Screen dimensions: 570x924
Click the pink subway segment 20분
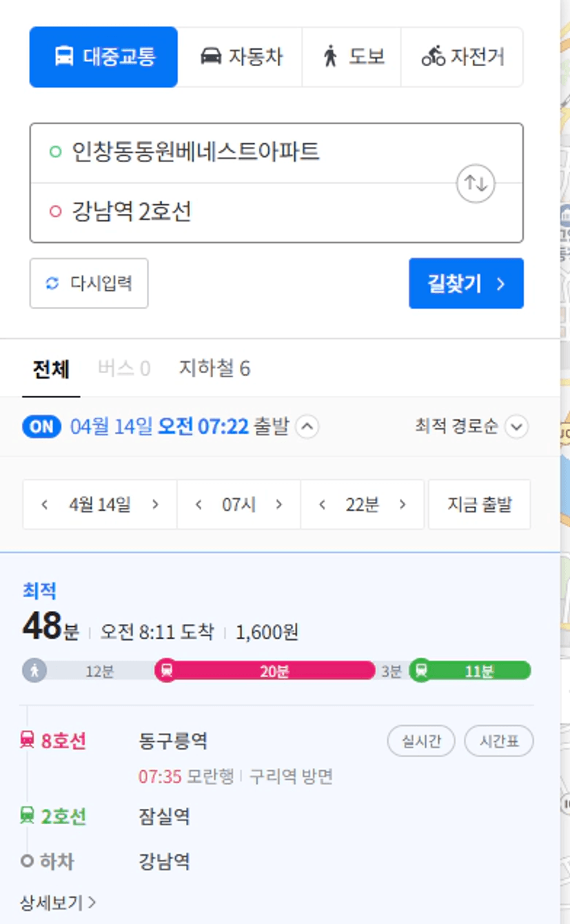265,671
